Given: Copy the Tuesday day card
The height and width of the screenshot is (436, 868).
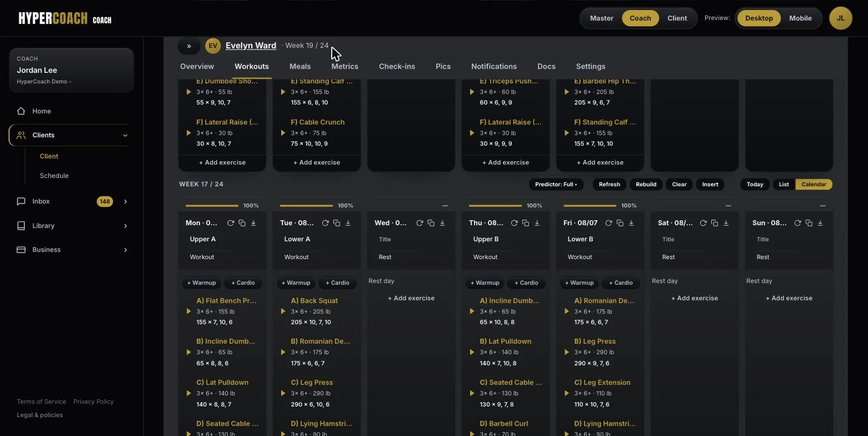Looking at the screenshot, I should point(337,223).
